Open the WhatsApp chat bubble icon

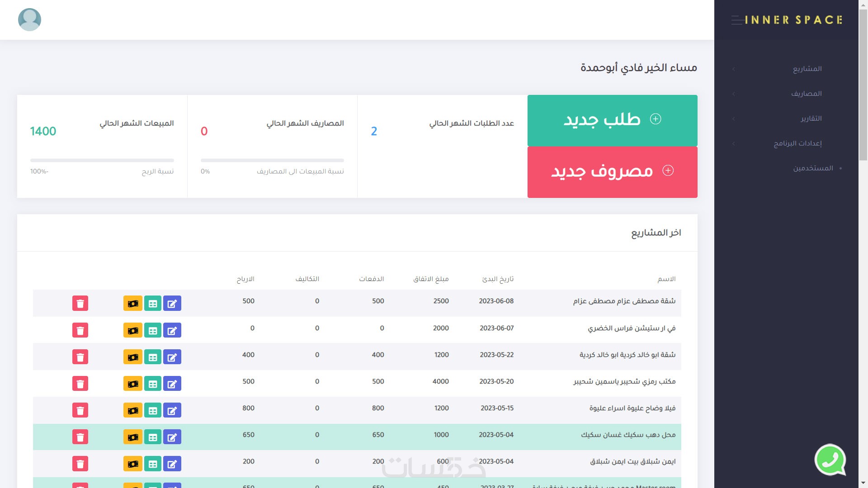[x=830, y=460]
